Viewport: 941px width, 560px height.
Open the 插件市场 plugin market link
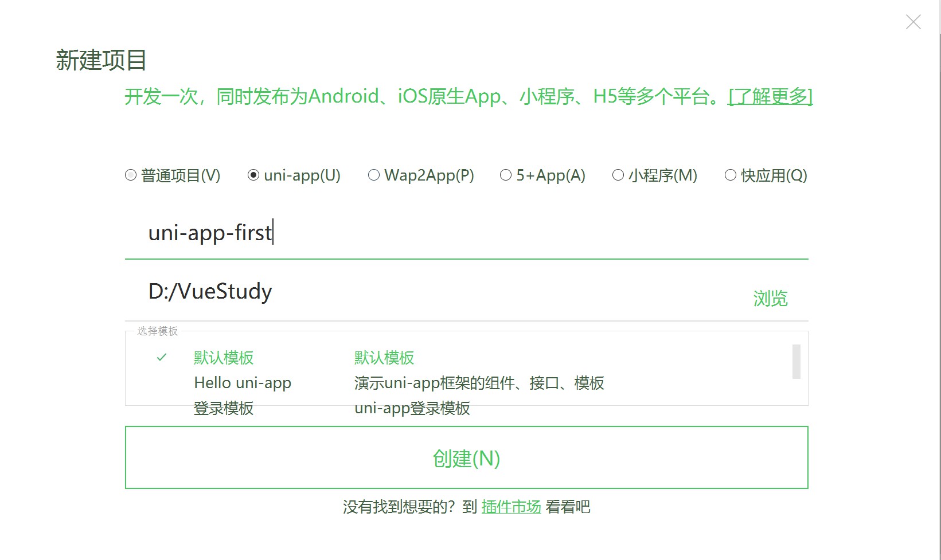(511, 507)
